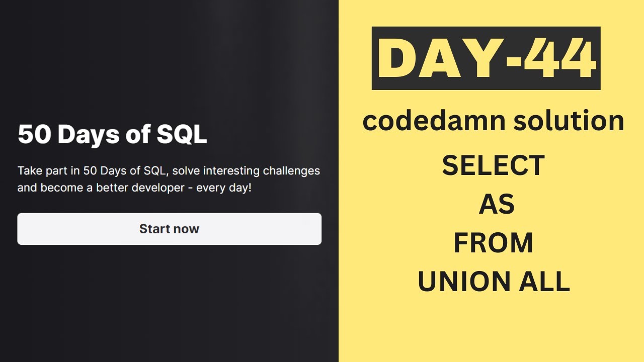The height and width of the screenshot is (362, 644).
Task: Click the AS keyword text
Action: point(496,204)
